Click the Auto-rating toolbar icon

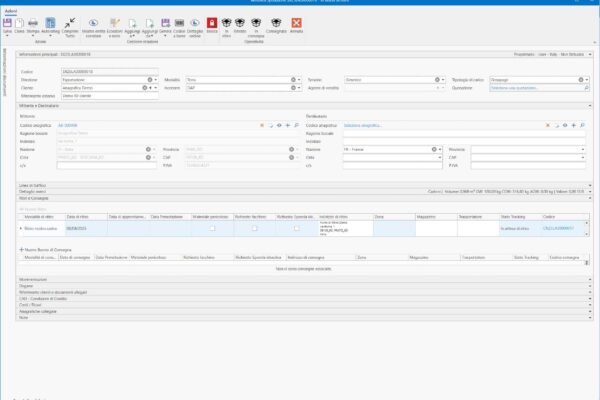click(x=51, y=23)
